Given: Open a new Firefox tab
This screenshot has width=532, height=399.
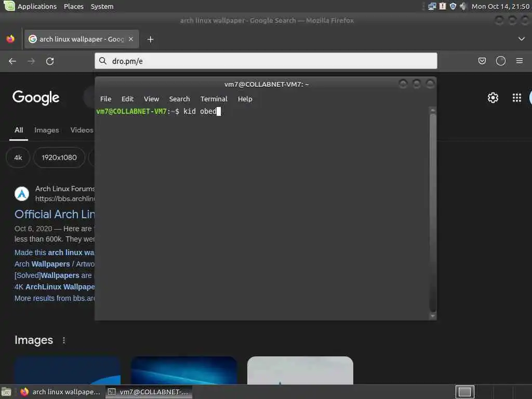Looking at the screenshot, I should [150, 39].
